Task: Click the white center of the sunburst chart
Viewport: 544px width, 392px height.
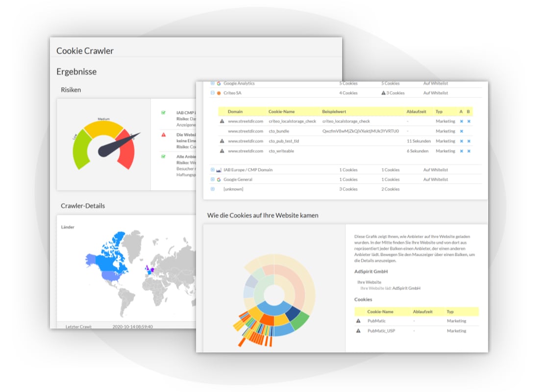Action: 274,295
